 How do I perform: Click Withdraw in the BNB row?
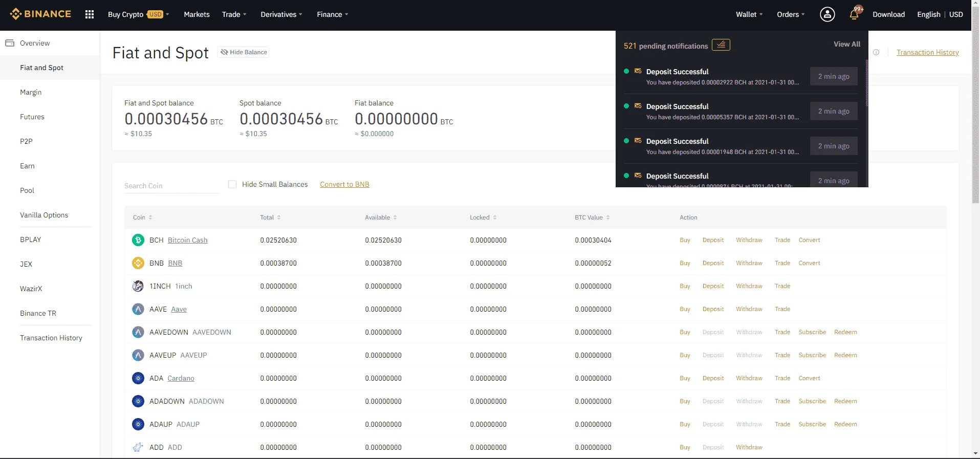[x=749, y=263]
